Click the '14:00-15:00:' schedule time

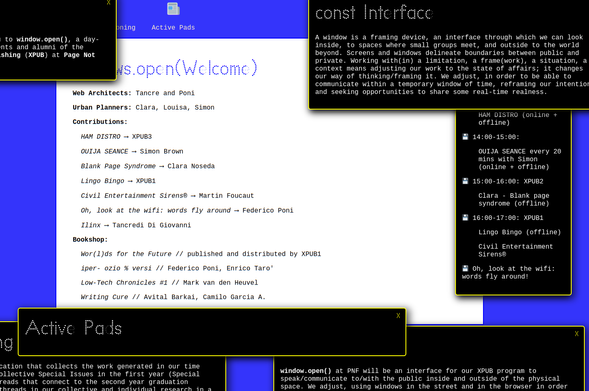pos(496,137)
